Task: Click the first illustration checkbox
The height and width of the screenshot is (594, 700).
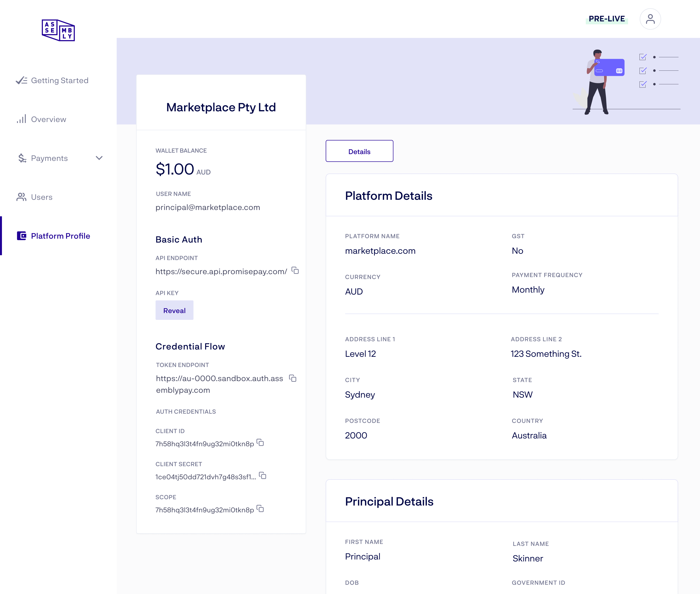Action: tap(643, 57)
